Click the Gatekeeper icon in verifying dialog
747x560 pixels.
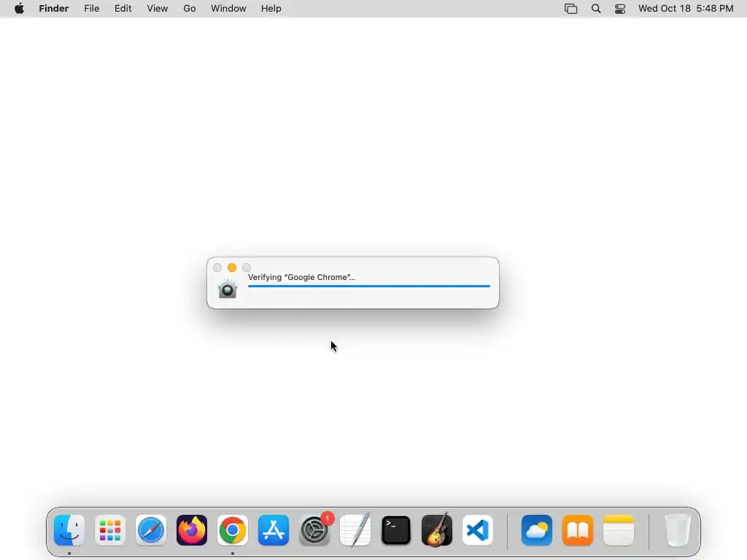[228, 289]
